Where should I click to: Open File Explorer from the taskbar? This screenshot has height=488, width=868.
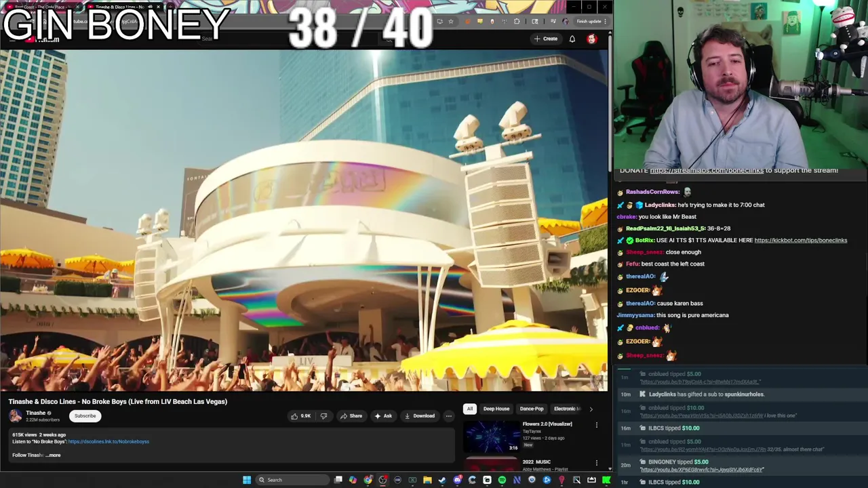[x=427, y=480]
